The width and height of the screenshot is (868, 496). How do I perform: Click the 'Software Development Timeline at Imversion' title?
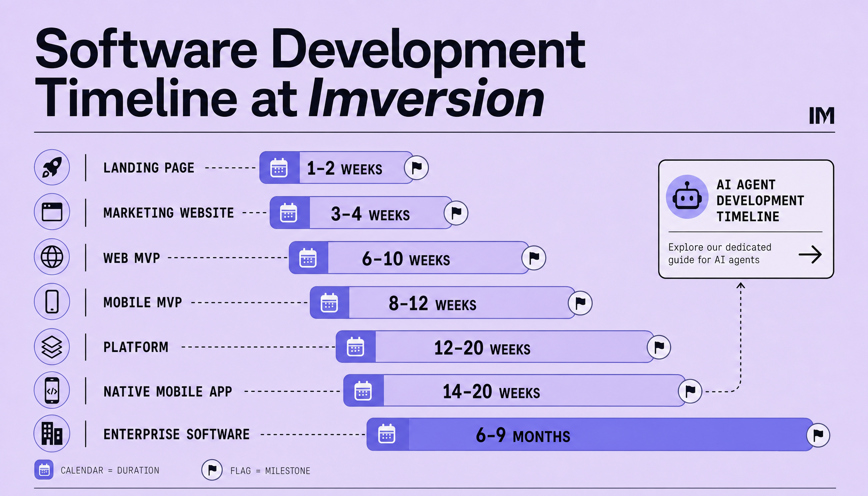tap(310, 73)
